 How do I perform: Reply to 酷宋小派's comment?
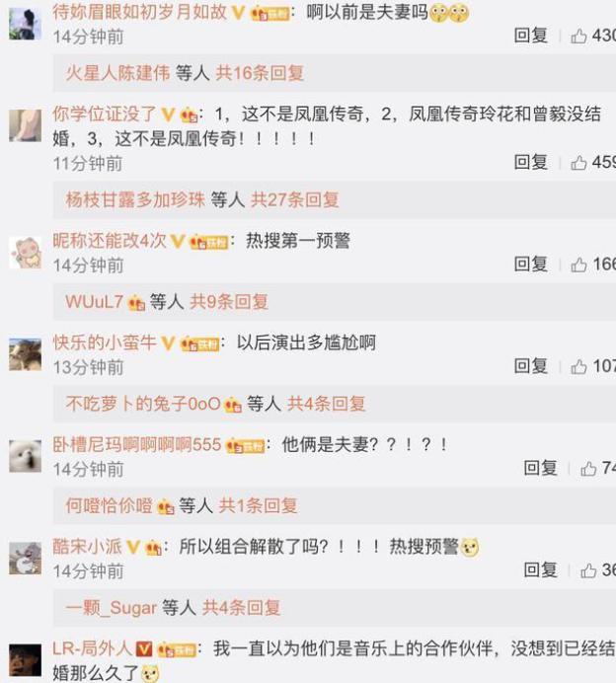point(541,569)
